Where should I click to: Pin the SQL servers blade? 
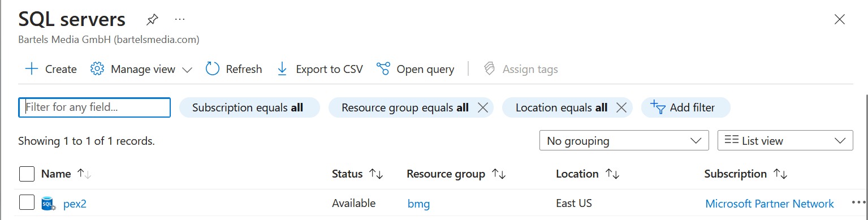(152, 20)
